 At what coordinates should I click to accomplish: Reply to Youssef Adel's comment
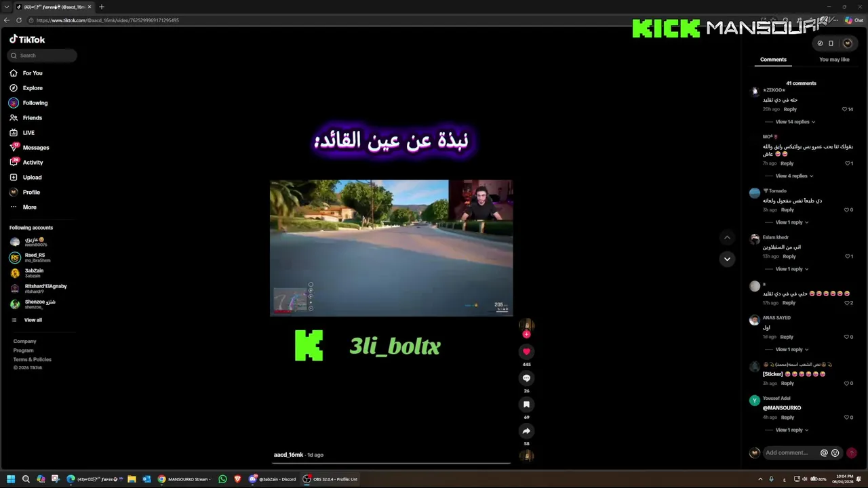click(x=787, y=418)
